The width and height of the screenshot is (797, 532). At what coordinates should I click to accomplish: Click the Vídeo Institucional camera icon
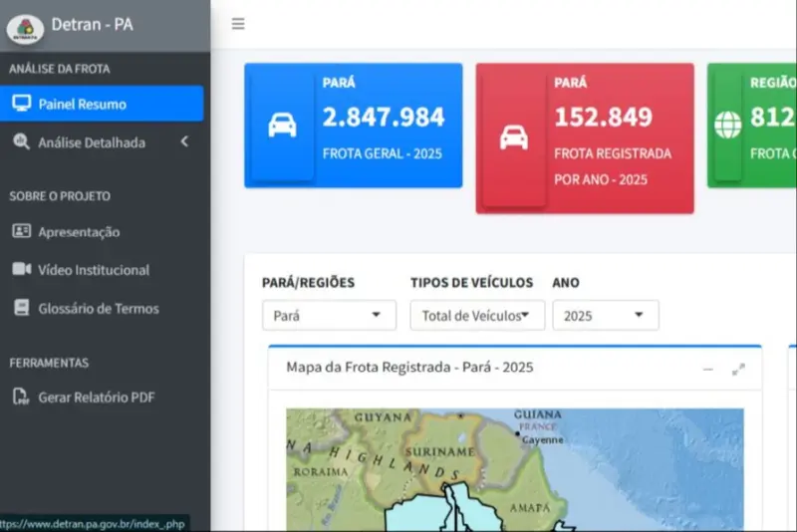(x=21, y=270)
